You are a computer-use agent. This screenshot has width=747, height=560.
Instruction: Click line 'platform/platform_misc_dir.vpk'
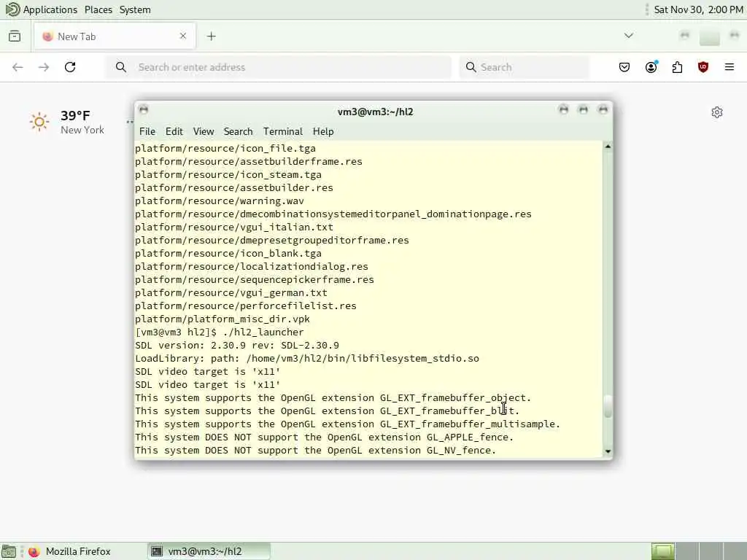coord(222,319)
